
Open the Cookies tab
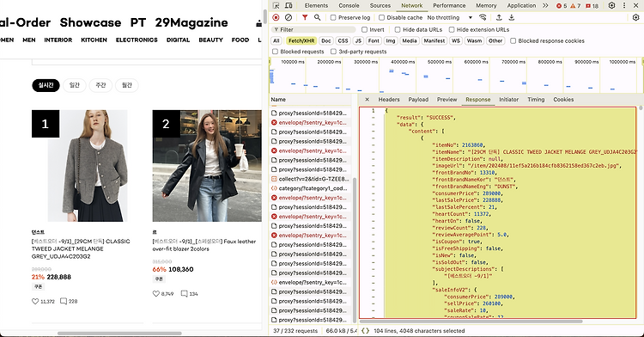point(563,100)
